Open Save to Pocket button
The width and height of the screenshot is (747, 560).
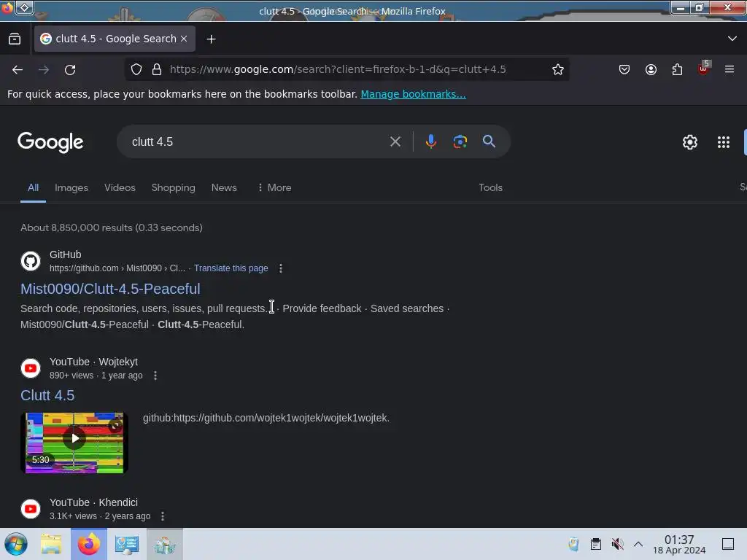[624, 69]
